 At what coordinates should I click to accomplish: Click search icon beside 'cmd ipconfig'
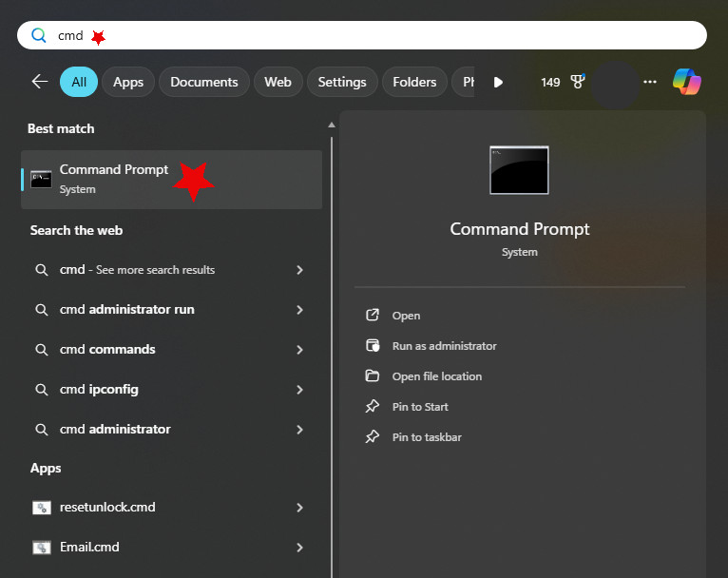pyautogui.click(x=41, y=390)
